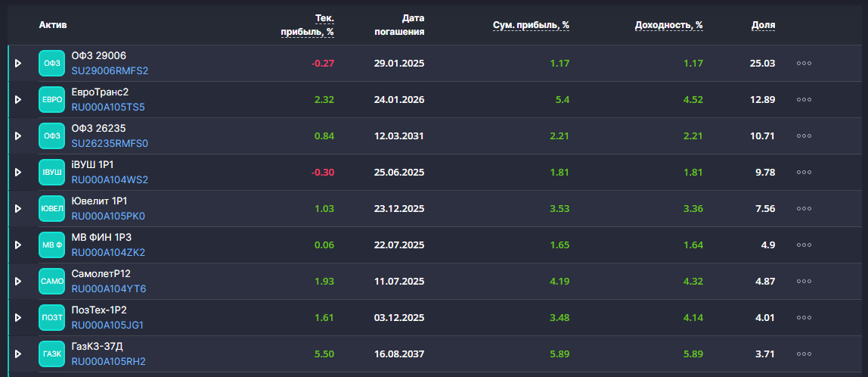Viewport: 868px width, 377px height.
Task: Open the three-dot menu for ГазКЗ-37Д
Action: [804, 354]
